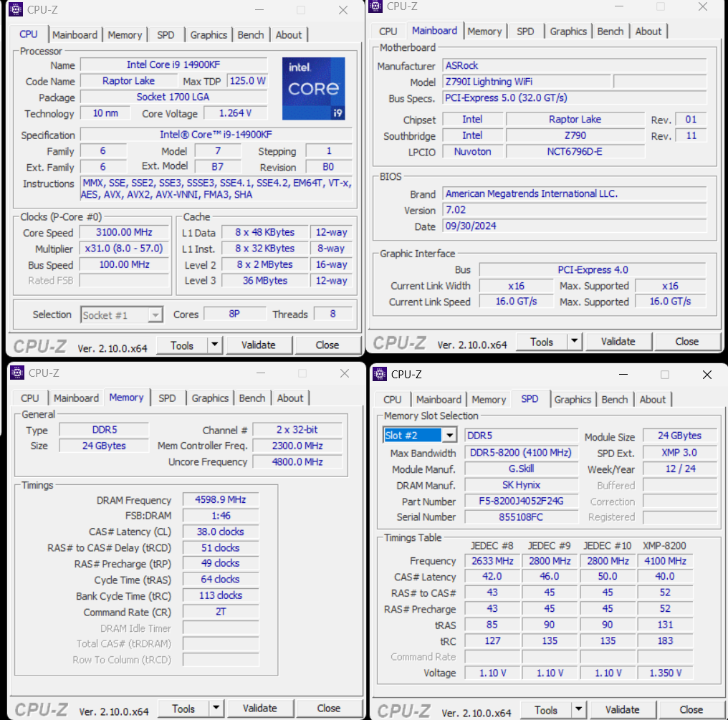The image size is (728, 720).
Task: Click Validate in the Memory window
Action: click(260, 709)
